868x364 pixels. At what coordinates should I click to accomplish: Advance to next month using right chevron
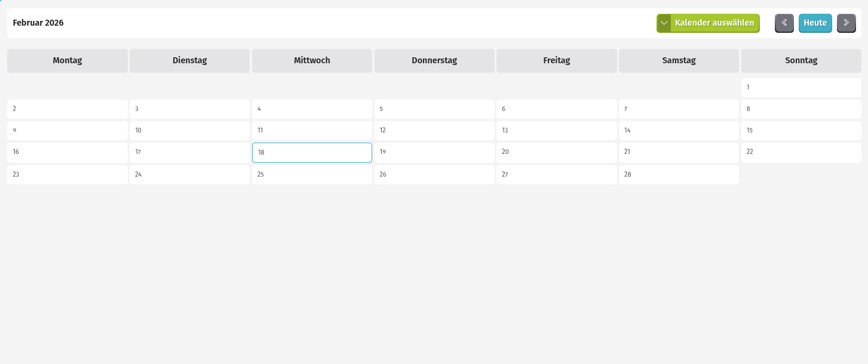(x=846, y=23)
